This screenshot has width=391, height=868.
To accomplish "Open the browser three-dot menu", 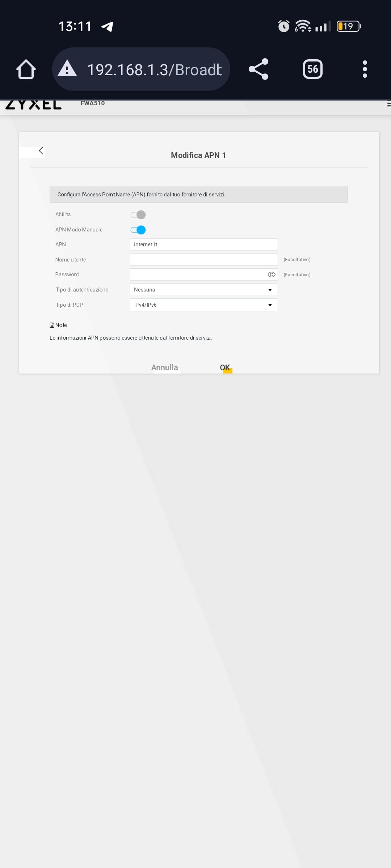I will (365, 69).
